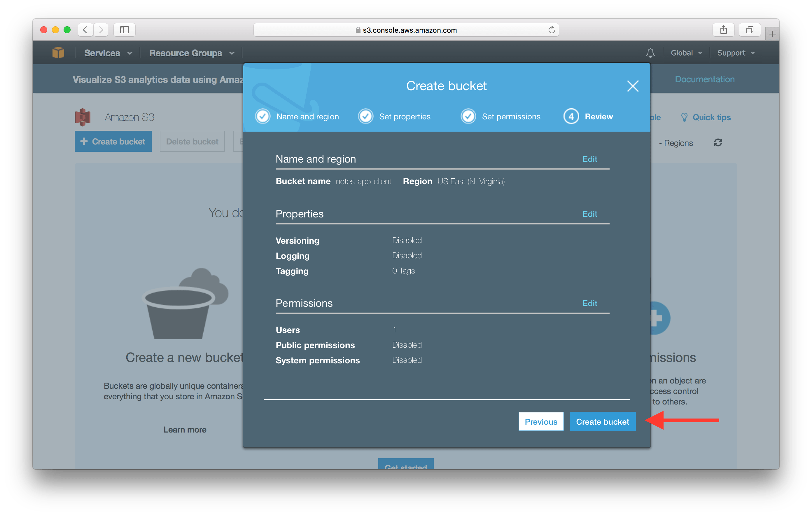Expand the Resource Groups dropdown

click(x=191, y=53)
